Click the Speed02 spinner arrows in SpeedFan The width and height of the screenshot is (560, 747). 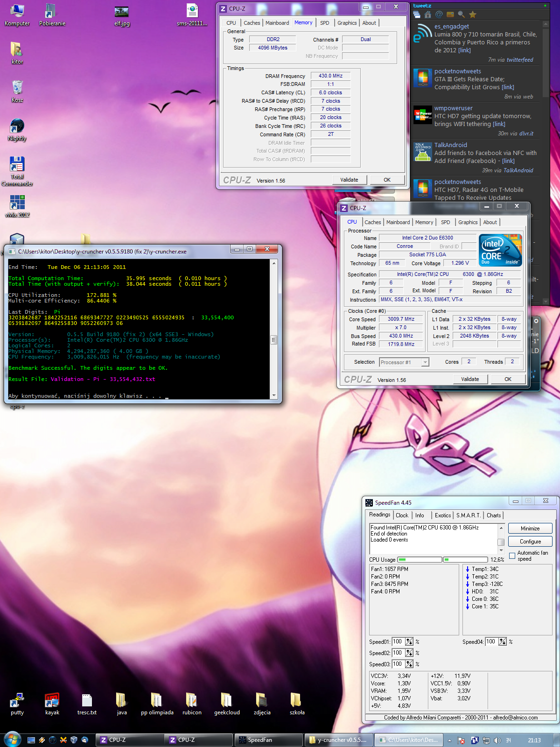click(409, 653)
